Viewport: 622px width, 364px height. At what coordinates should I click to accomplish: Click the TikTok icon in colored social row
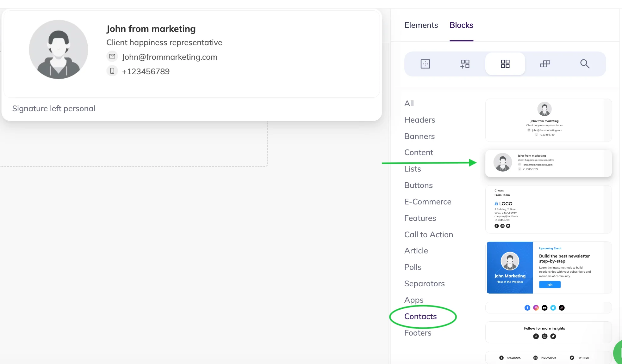(x=562, y=308)
